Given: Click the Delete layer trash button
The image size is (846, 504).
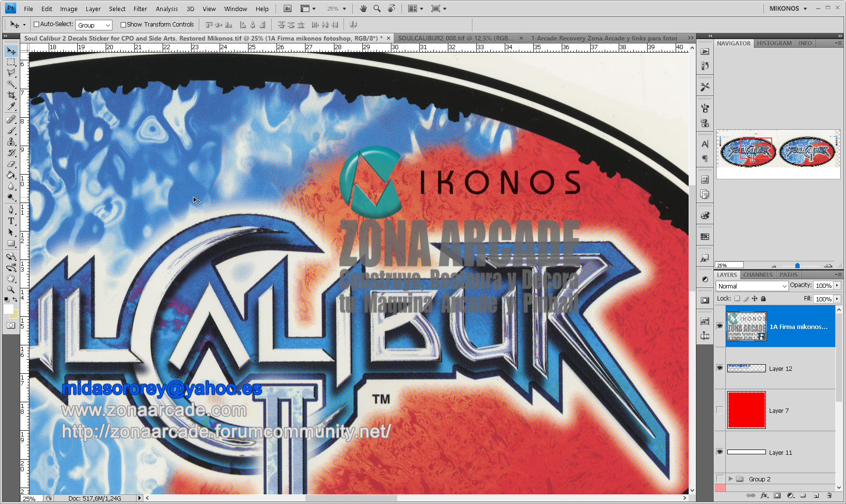Looking at the screenshot, I should [x=829, y=496].
